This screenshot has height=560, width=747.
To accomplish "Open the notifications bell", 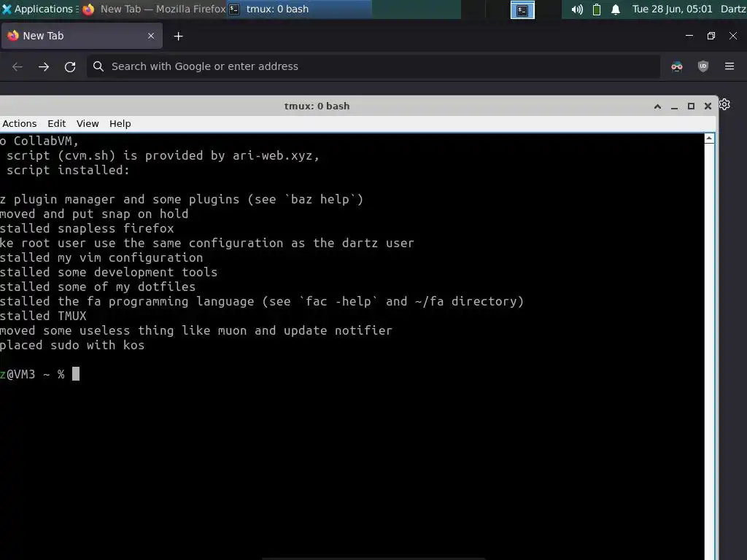I will (x=616, y=9).
